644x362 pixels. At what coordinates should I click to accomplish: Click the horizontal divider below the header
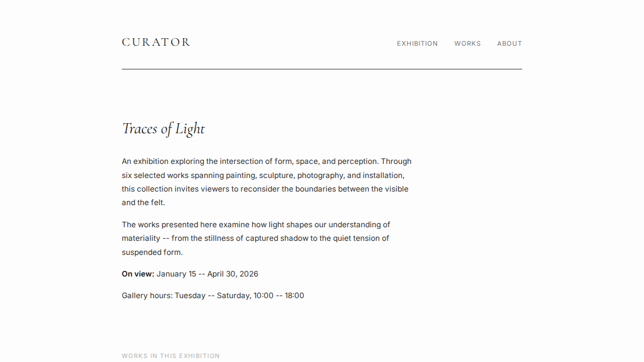(x=322, y=69)
